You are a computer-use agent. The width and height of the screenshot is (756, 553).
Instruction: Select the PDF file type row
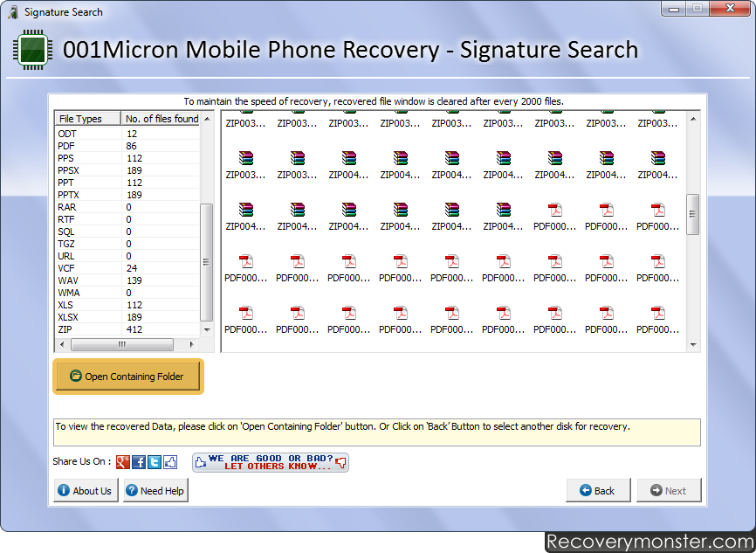127,146
